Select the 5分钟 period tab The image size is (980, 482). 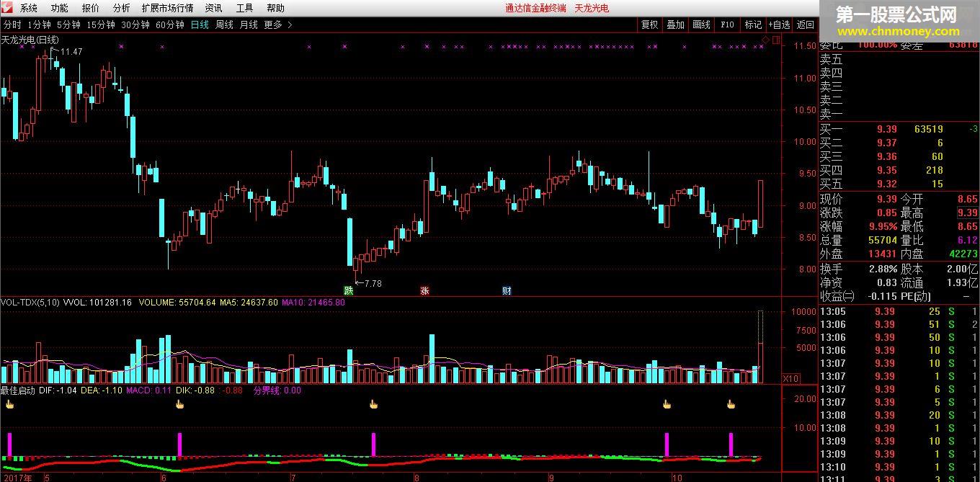pos(68,24)
